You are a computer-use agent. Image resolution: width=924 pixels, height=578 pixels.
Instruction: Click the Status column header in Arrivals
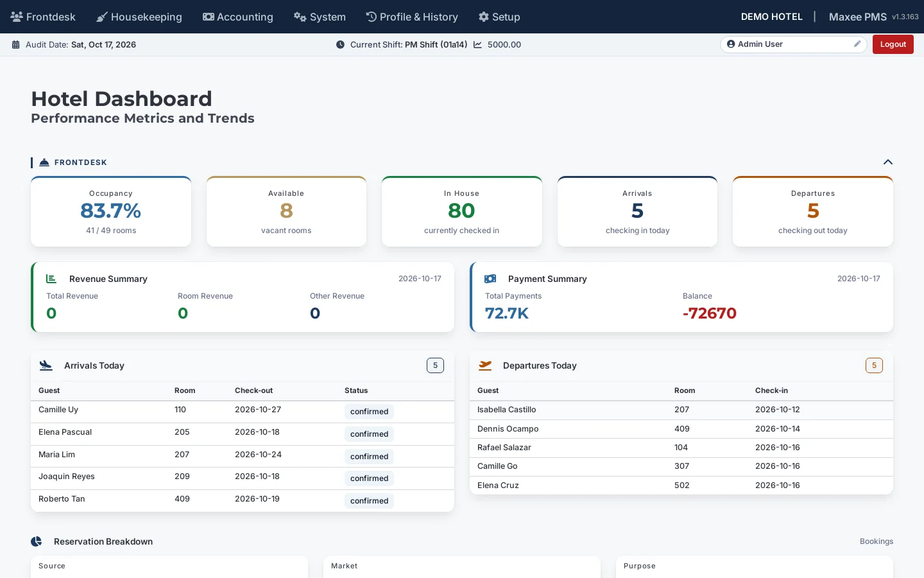[x=356, y=390]
